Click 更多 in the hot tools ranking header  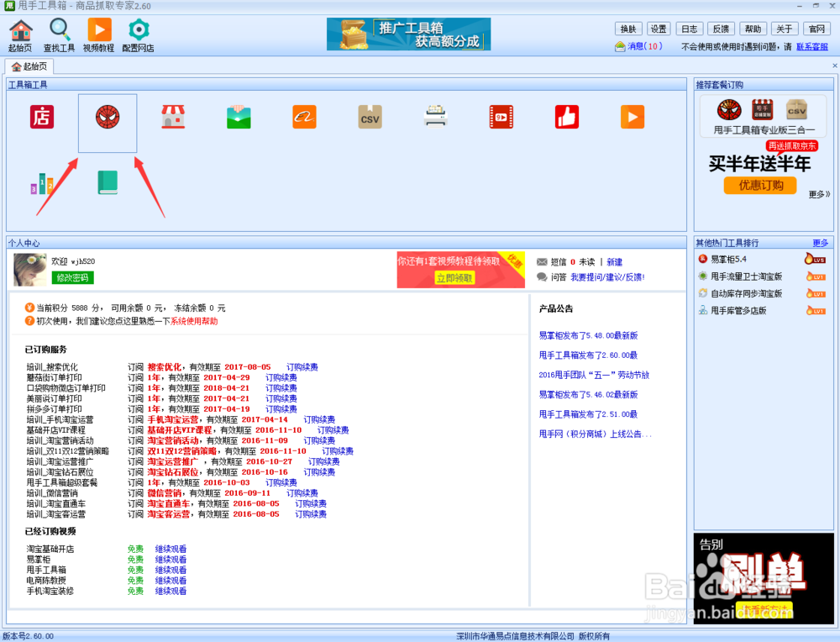(x=820, y=244)
